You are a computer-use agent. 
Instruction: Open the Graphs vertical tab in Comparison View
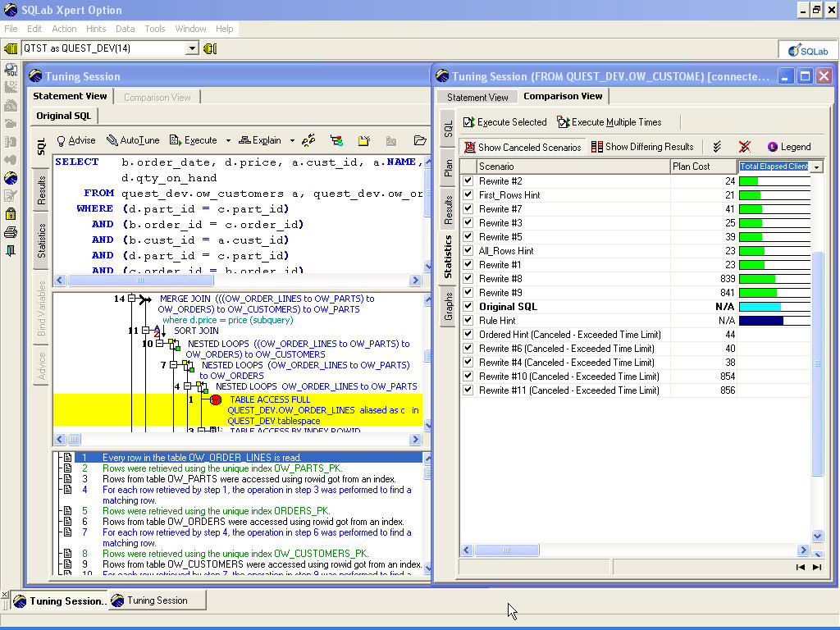coord(449,307)
